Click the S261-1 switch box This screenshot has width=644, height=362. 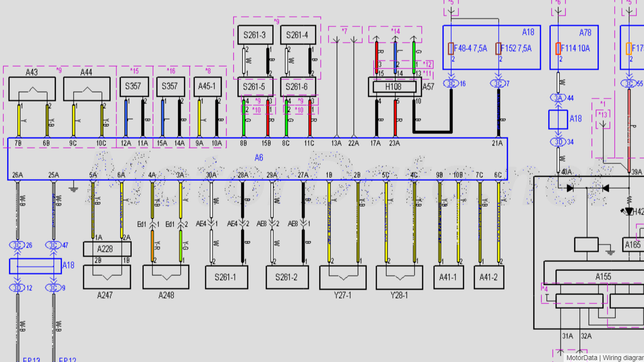tap(226, 277)
